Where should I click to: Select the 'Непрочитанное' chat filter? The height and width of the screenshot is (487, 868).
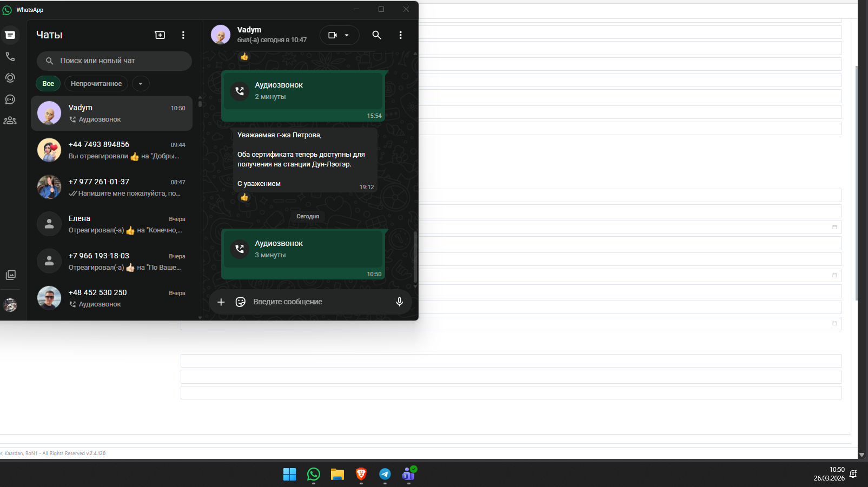pos(96,84)
